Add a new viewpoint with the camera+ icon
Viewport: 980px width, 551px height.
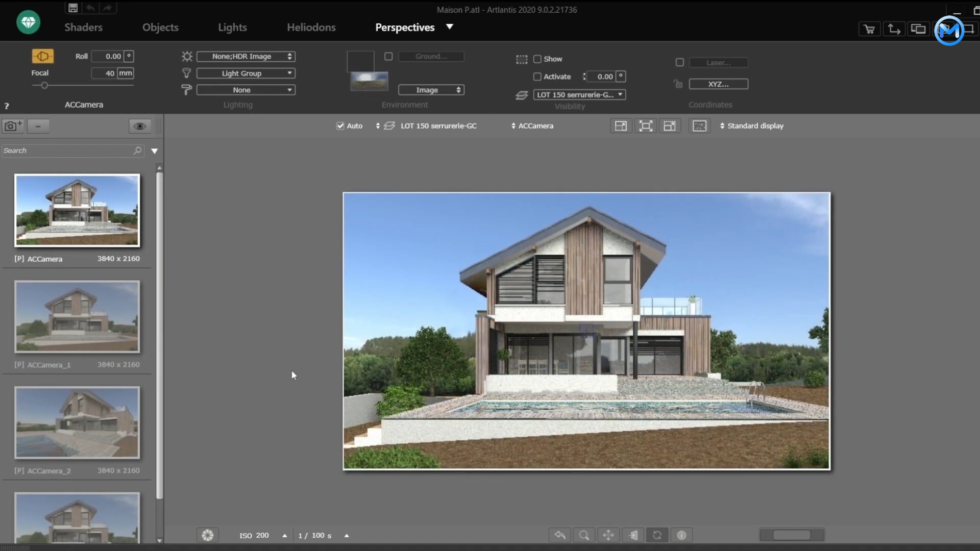click(x=13, y=126)
